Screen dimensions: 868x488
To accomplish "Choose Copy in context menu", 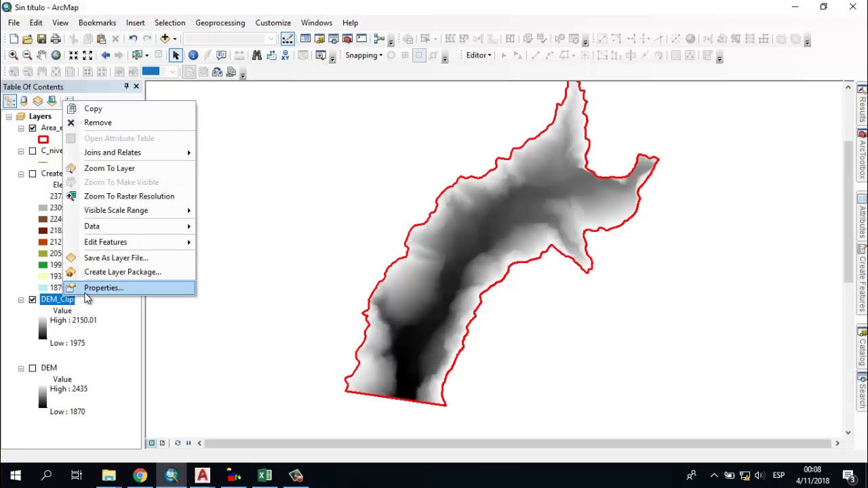I will click(x=129, y=108).
